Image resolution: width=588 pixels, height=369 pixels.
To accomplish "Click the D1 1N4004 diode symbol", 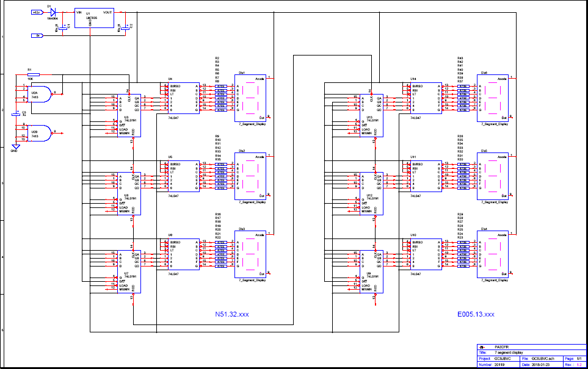I will click(53, 12).
